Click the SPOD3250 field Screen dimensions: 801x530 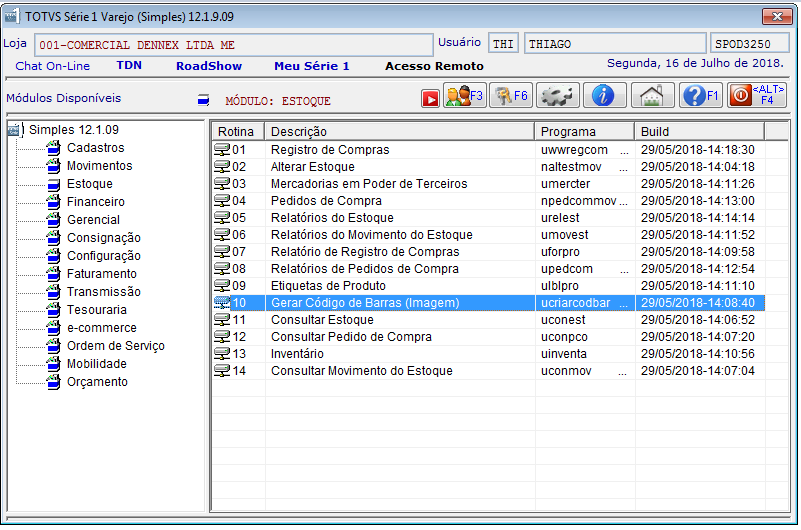coord(749,43)
